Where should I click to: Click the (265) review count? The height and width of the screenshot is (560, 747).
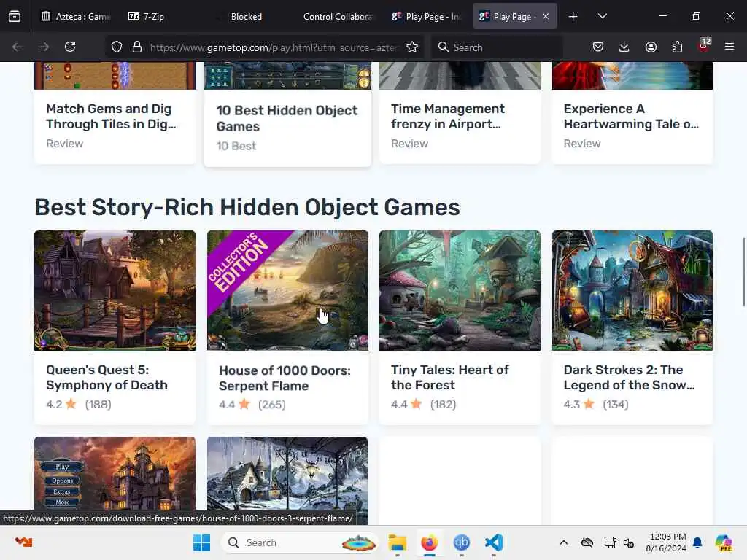(271, 405)
